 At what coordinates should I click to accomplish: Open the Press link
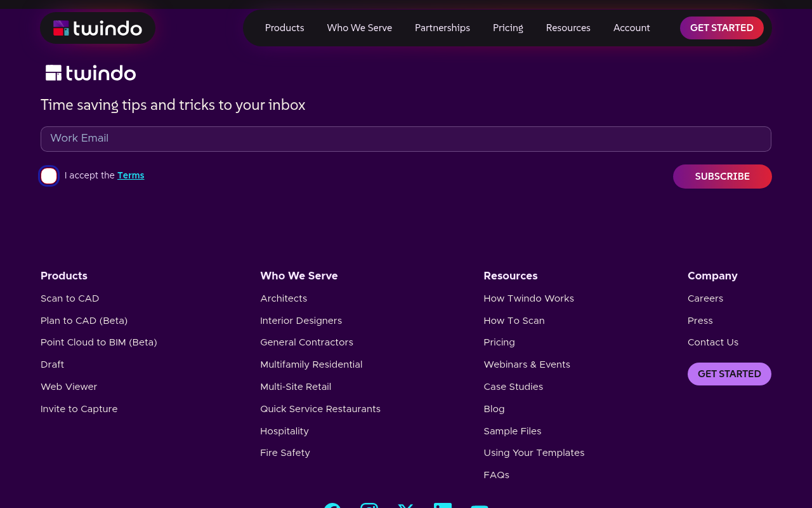click(x=700, y=321)
